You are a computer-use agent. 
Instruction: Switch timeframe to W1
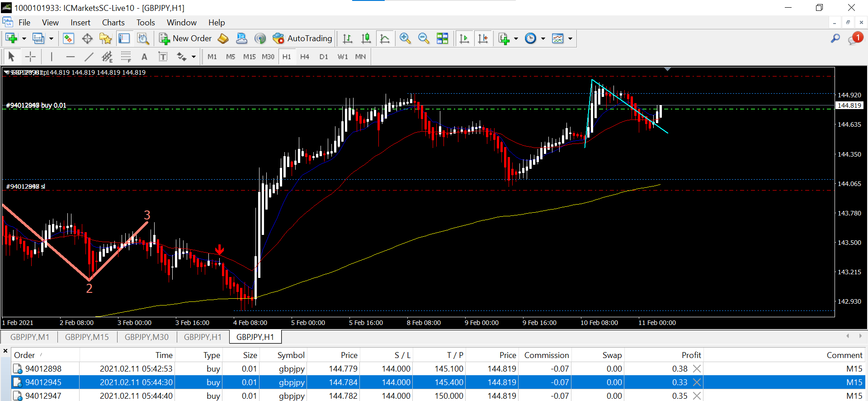[343, 57]
